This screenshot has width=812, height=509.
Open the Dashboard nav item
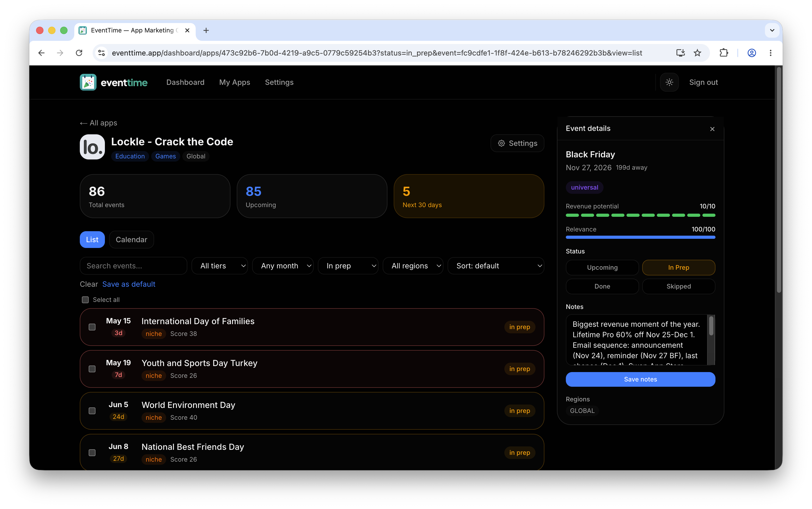pyautogui.click(x=185, y=82)
